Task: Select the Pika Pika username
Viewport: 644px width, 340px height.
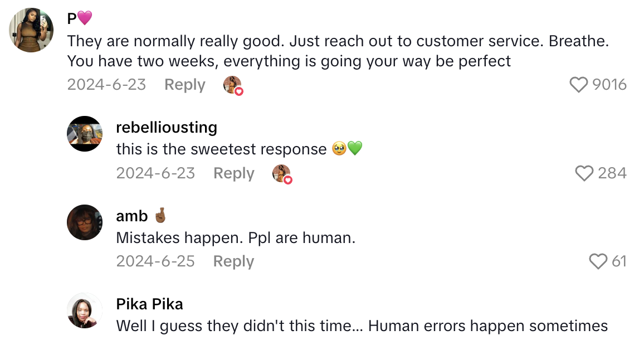Action: (x=149, y=304)
